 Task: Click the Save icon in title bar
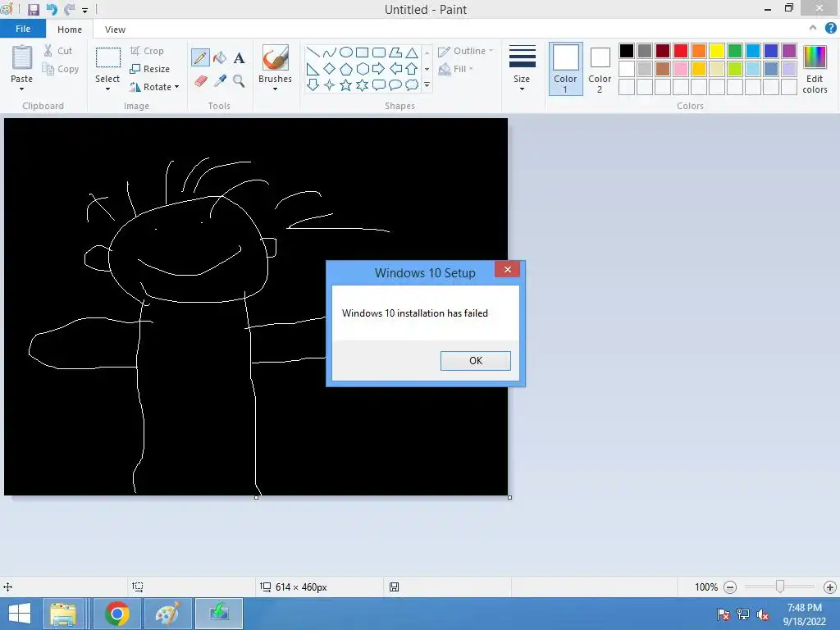click(x=33, y=10)
